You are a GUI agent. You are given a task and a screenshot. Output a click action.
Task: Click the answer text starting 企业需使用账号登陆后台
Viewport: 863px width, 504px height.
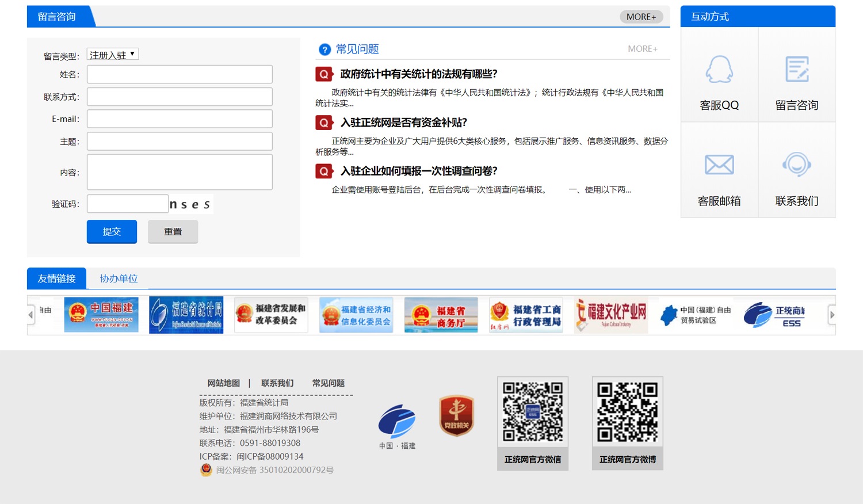(481, 189)
